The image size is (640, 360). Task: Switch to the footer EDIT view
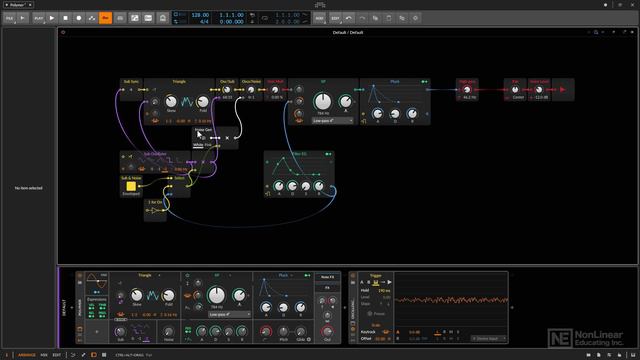(57, 355)
